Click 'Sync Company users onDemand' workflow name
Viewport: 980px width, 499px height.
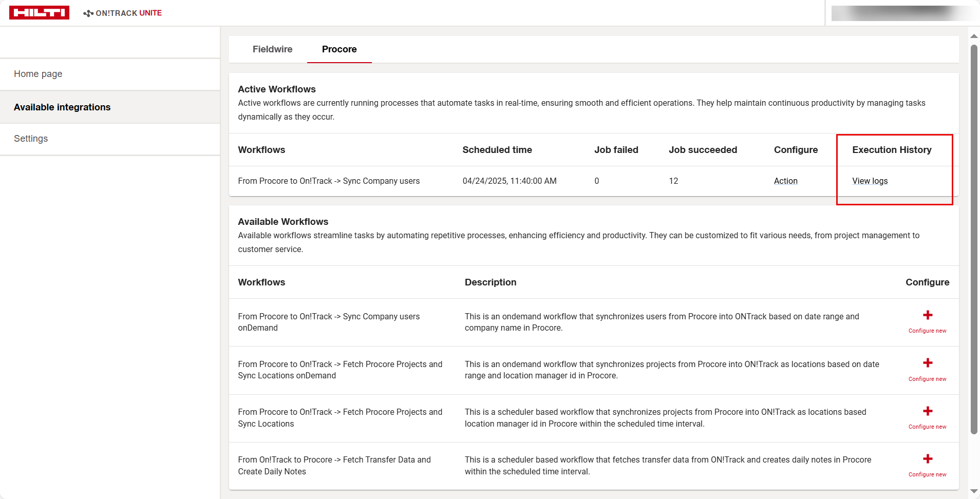coord(329,322)
